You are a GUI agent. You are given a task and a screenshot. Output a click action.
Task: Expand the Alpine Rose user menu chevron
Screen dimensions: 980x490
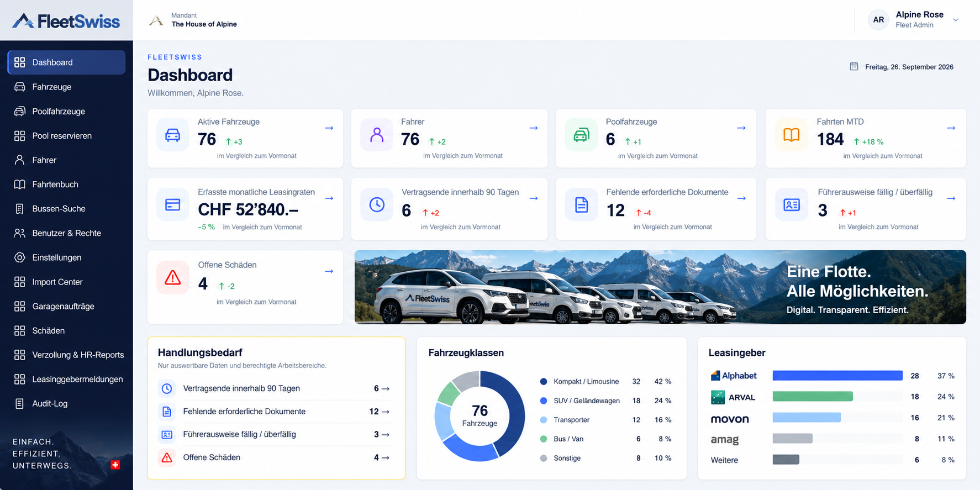click(956, 20)
